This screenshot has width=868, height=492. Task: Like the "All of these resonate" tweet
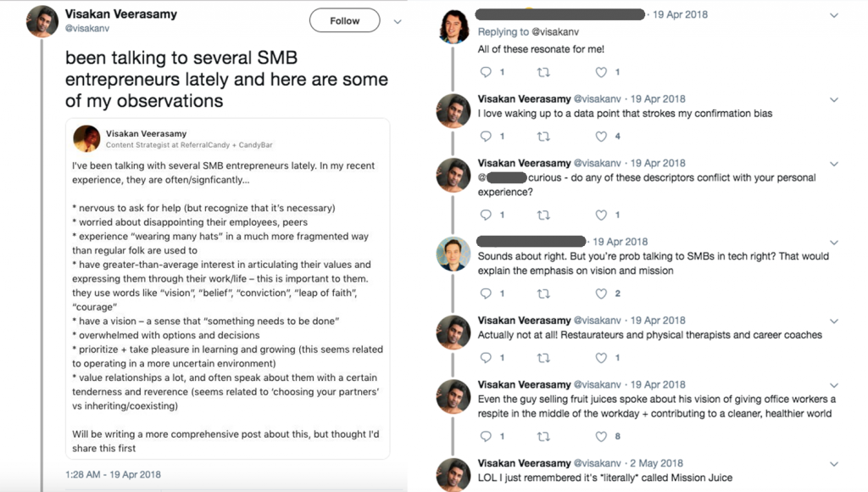point(601,72)
